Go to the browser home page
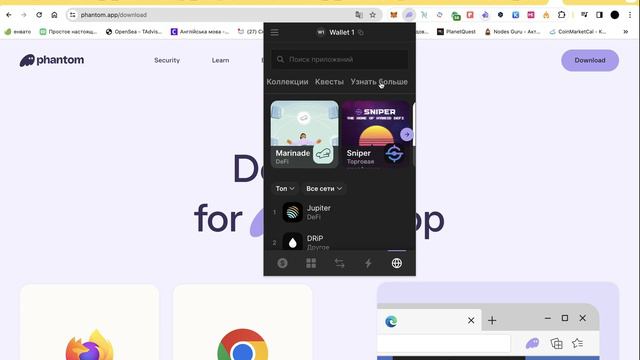 (x=54, y=15)
